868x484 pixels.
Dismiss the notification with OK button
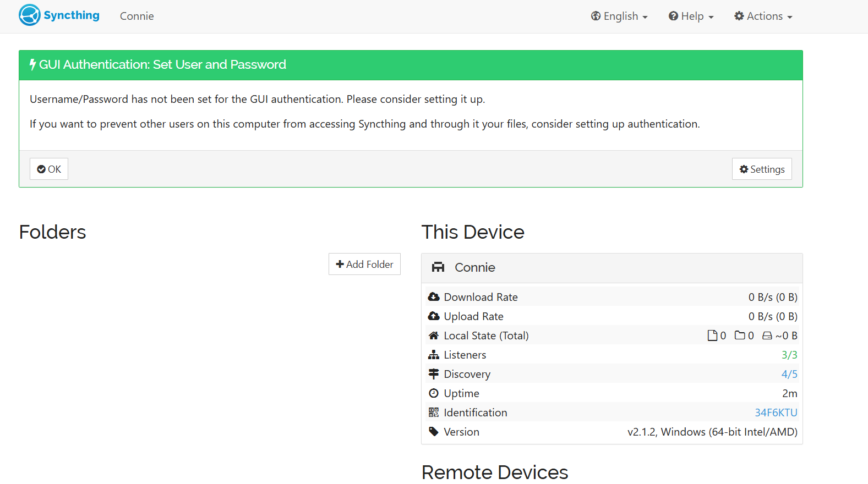tap(49, 169)
